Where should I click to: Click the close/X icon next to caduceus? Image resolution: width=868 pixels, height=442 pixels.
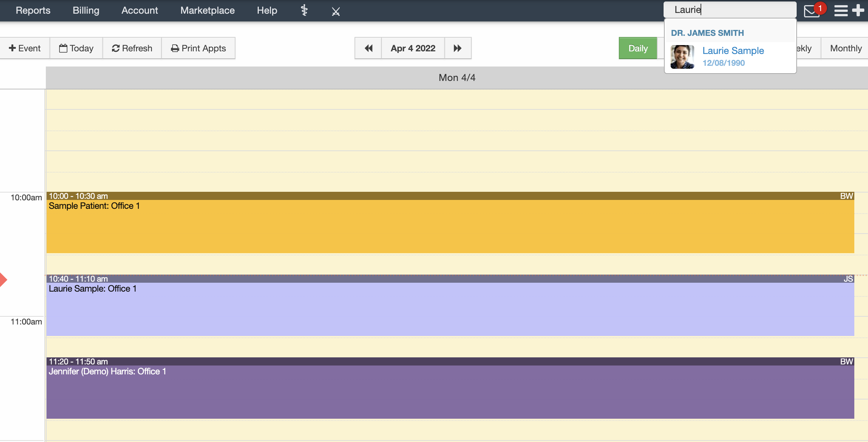[336, 11]
